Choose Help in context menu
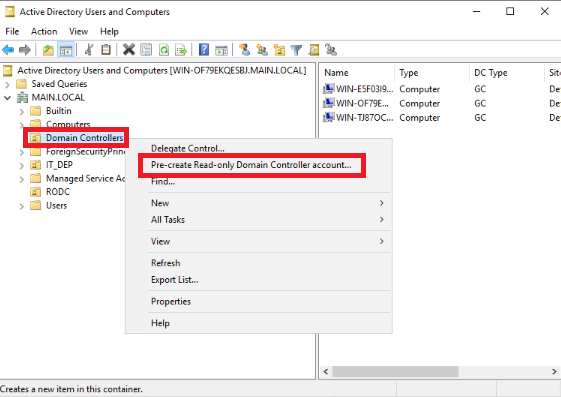Viewport: 561px width, 397px height. pos(160,323)
